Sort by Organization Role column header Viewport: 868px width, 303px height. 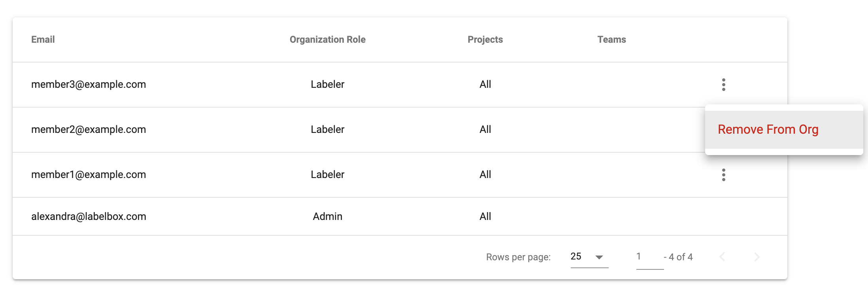click(x=327, y=40)
